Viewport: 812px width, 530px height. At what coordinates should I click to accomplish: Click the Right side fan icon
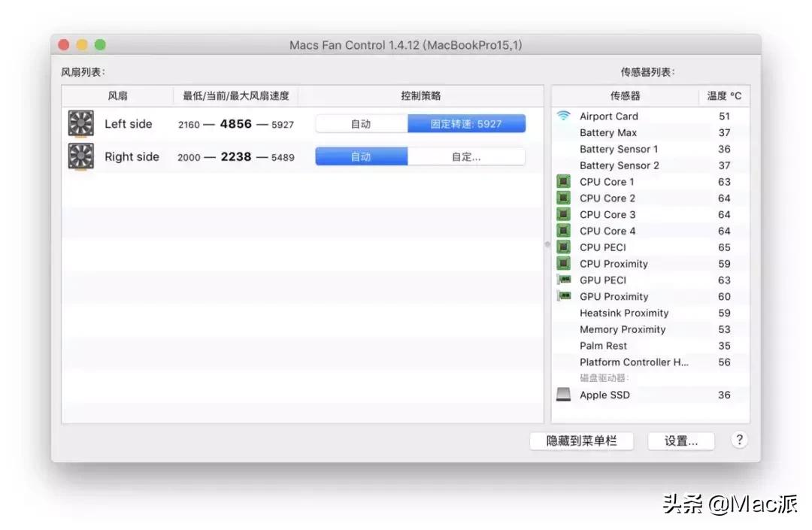click(80, 156)
